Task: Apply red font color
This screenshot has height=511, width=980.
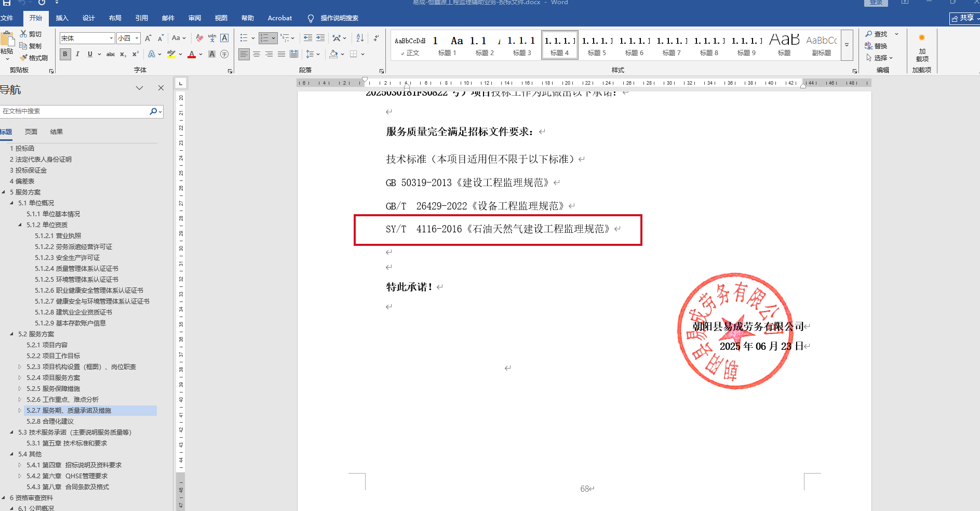Action: click(192, 54)
